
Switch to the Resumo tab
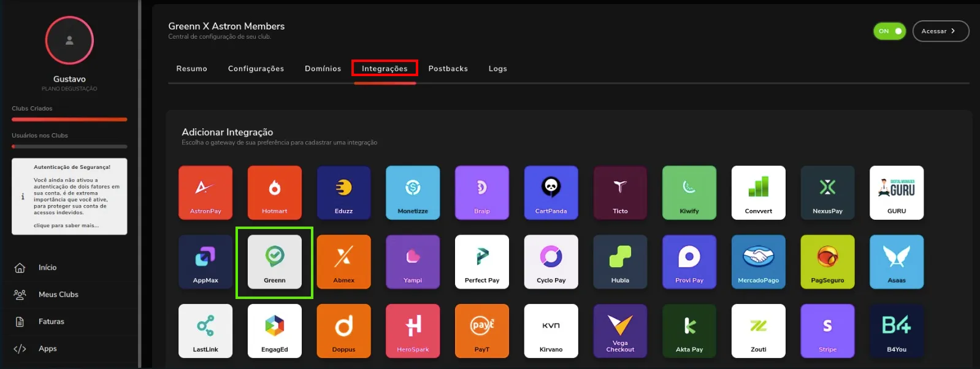192,69
